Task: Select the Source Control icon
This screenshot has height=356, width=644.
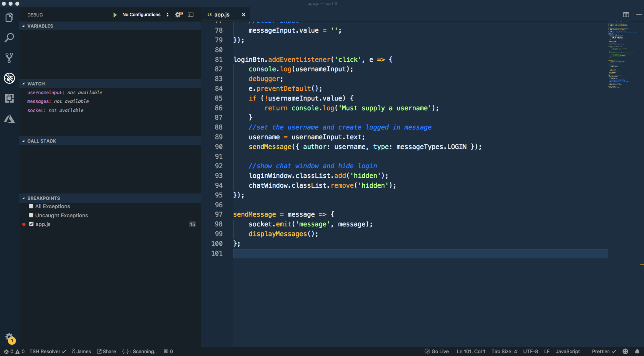Action: tap(9, 58)
